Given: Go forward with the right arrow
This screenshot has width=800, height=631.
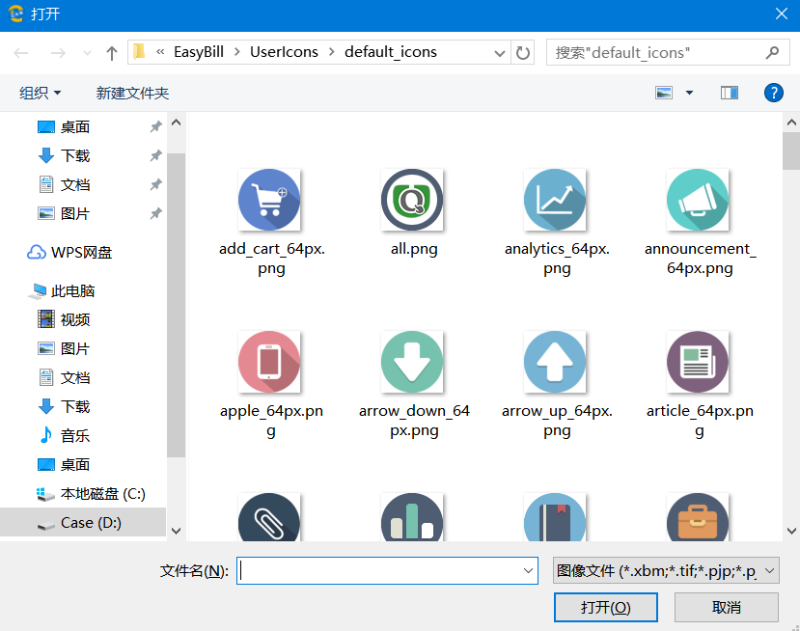Looking at the screenshot, I should pos(58,53).
